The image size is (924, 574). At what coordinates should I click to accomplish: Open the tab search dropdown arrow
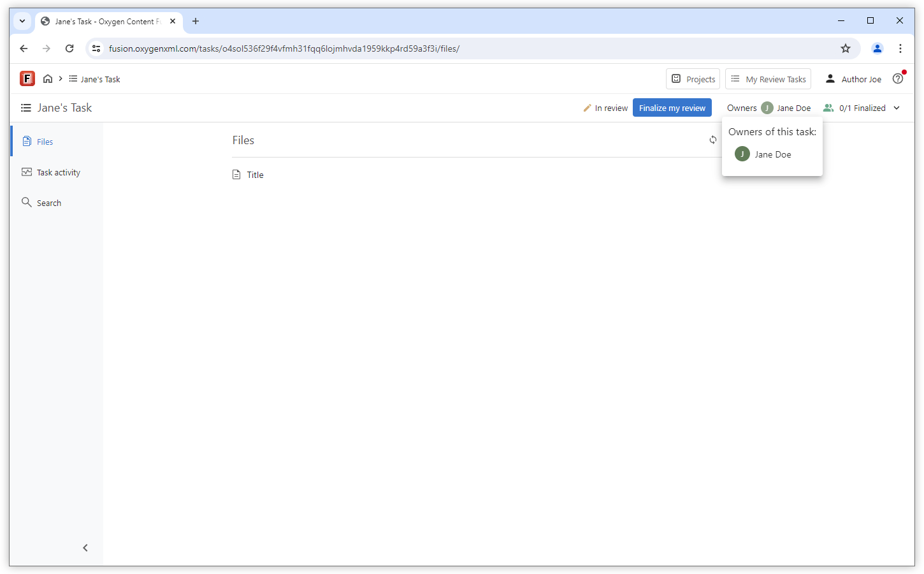[x=22, y=21]
